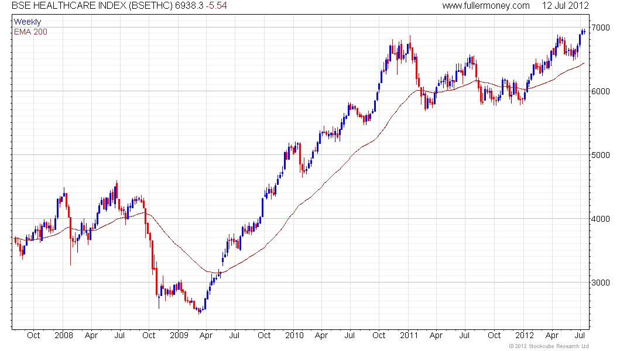Click the 3000 price axis label
The height and width of the screenshot is (351, 644).
pos(601,283)
